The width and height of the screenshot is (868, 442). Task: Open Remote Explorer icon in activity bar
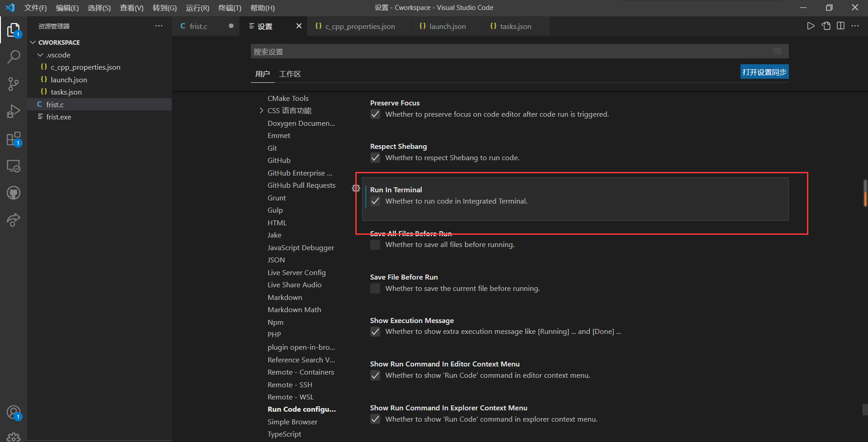click(x=14, y=166)
